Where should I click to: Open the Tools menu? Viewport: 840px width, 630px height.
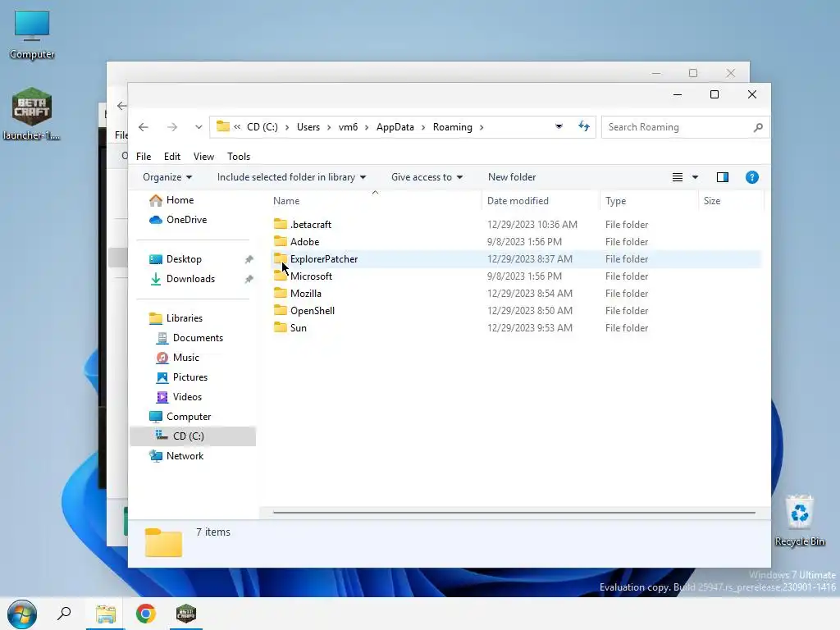click(239, 157)
